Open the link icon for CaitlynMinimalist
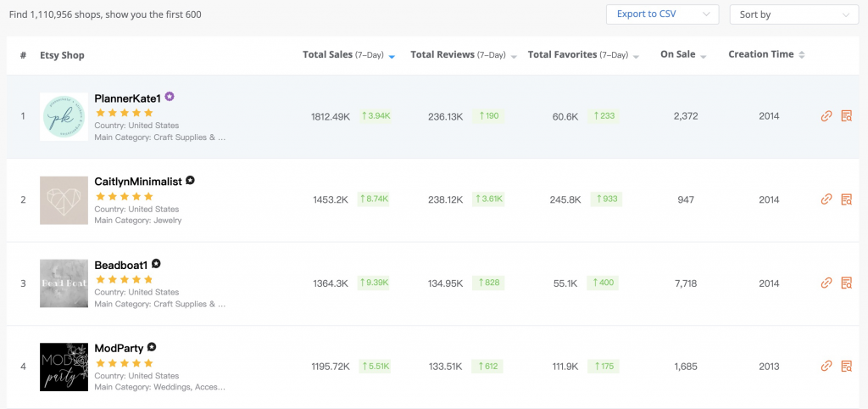 826,199
